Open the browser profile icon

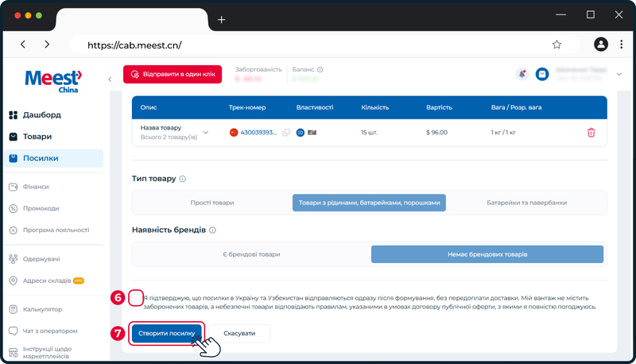pyautogui.click(x=601, y=45)
